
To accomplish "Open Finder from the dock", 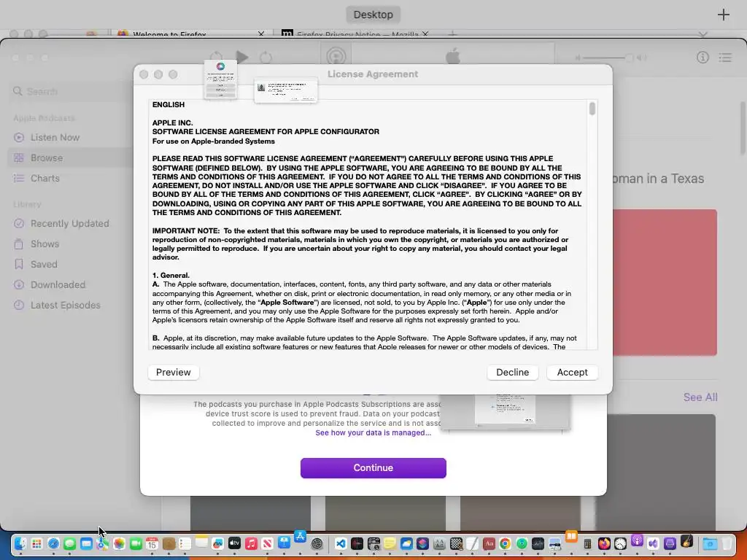I will click(20, 543).
